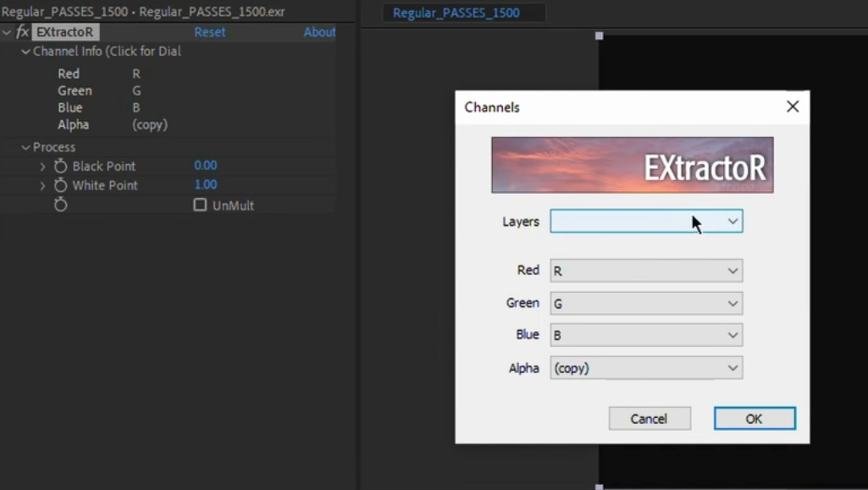
Task: Click Reset for the EXtractoR effect
Action: (210, 32)
